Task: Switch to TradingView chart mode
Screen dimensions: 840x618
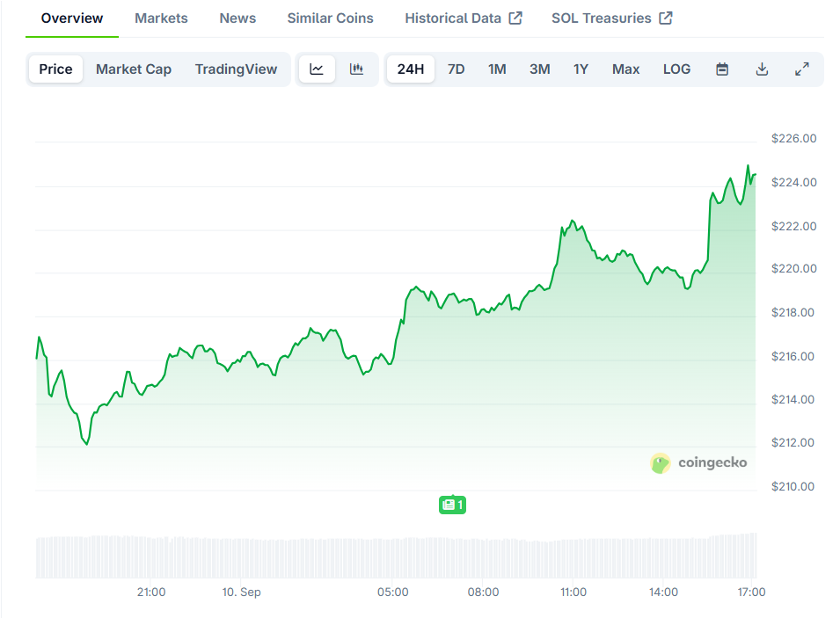Action: pyautogui.click(x=236, y=69)
